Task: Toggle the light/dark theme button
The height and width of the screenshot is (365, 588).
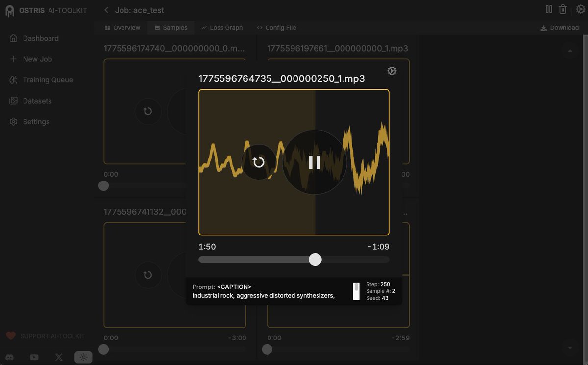Action: tap(83, 357)
